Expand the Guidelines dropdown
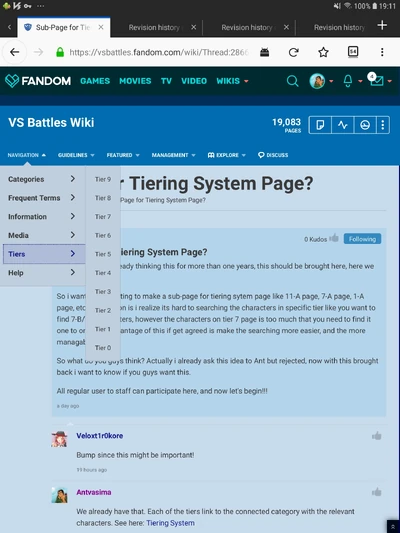This screenshot has height=533, width=400. click(x=76, y=155)
